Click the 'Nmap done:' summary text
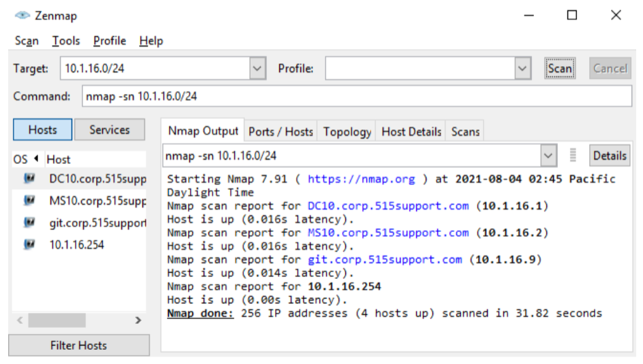This screenshot has height=364, width=643. [x=200, y=313]
